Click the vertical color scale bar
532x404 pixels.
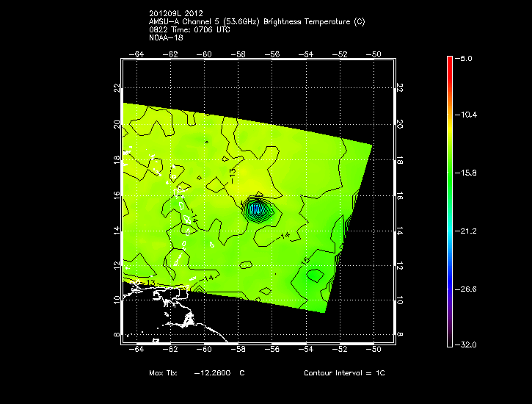(449, 200)
